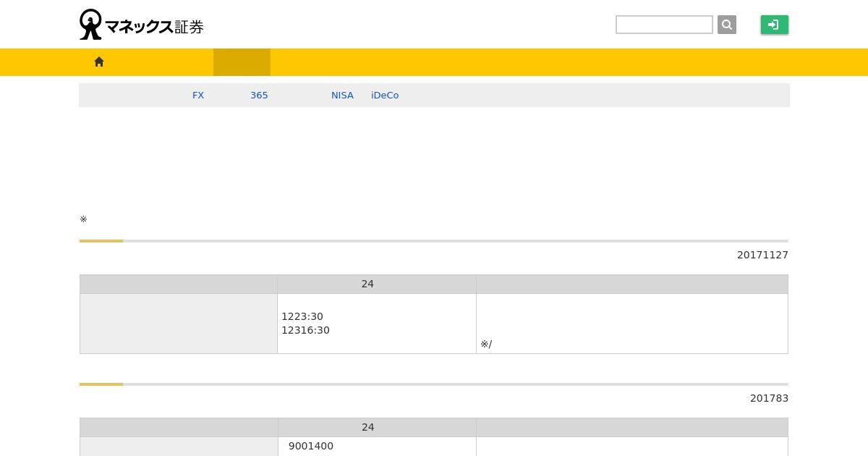Click the green login icon button

pos(775,25)
